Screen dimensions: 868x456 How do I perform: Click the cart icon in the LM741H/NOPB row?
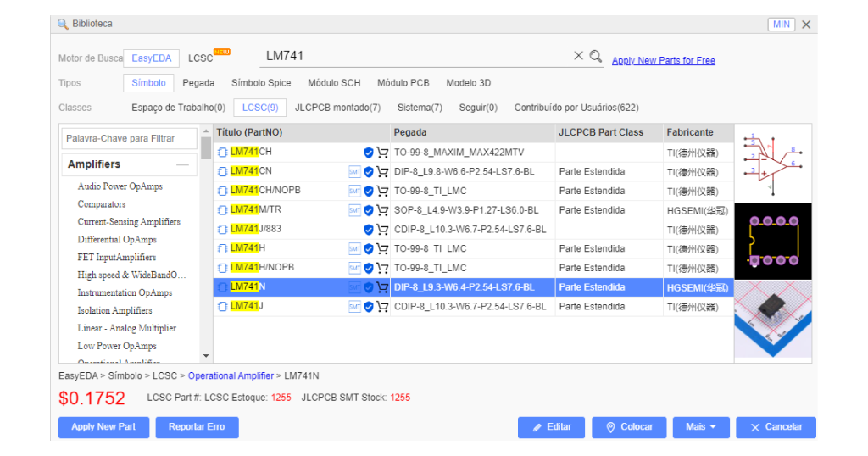pos(382,268)
